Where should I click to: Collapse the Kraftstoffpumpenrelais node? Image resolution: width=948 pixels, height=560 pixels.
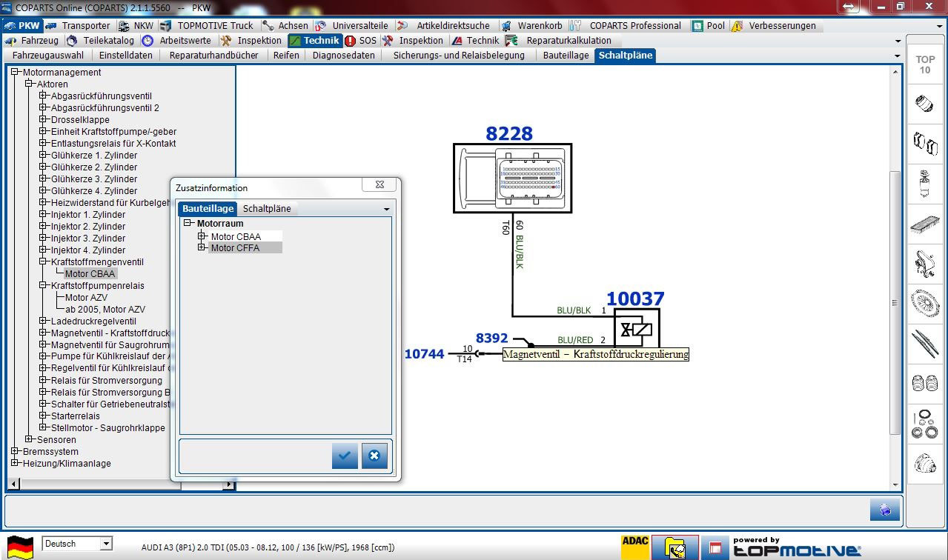pyautogui.click(x=43, y=286)
